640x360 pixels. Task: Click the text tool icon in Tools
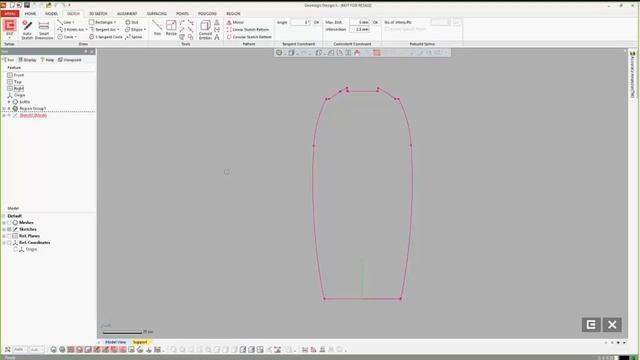[217, 37]
